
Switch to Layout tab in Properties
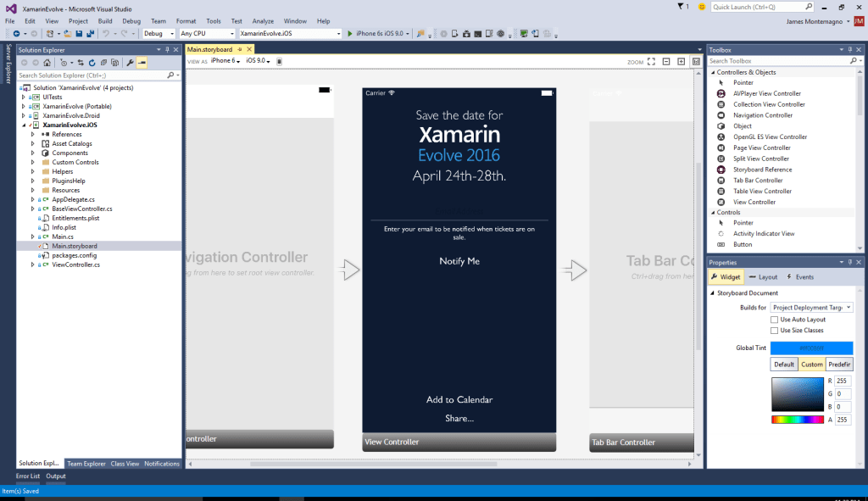(x=764, y=277)
